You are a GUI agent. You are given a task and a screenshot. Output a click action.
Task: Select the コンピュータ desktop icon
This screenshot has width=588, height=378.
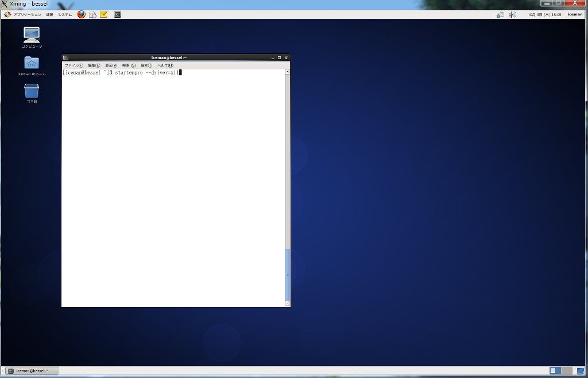pyautogui.click(x=32, y=37)
